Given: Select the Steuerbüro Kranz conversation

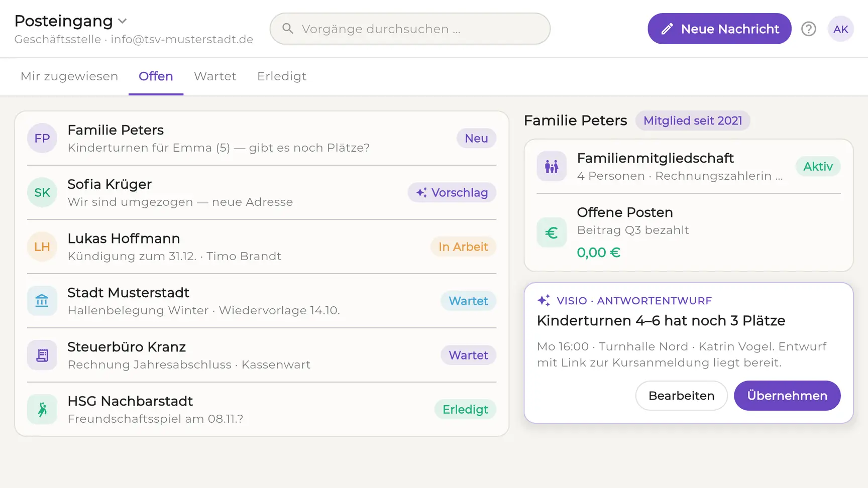Looking at the screenshot, I should tap(261, 355).
